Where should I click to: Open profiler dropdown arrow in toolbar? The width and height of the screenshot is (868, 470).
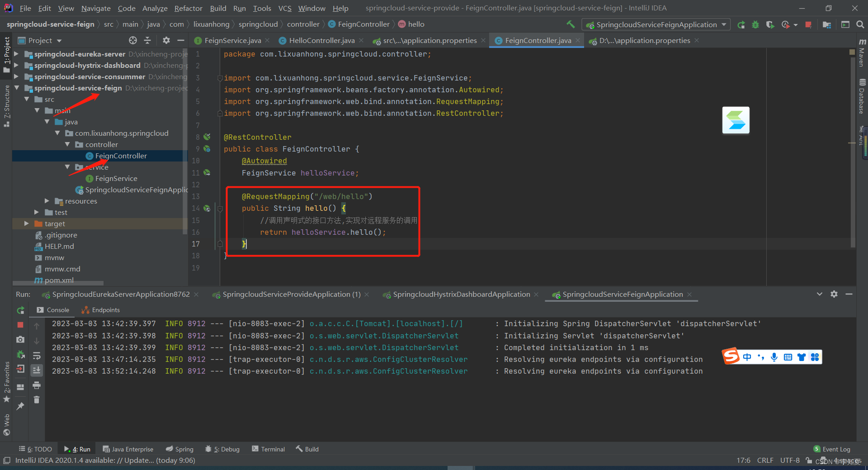pos(796,25)
